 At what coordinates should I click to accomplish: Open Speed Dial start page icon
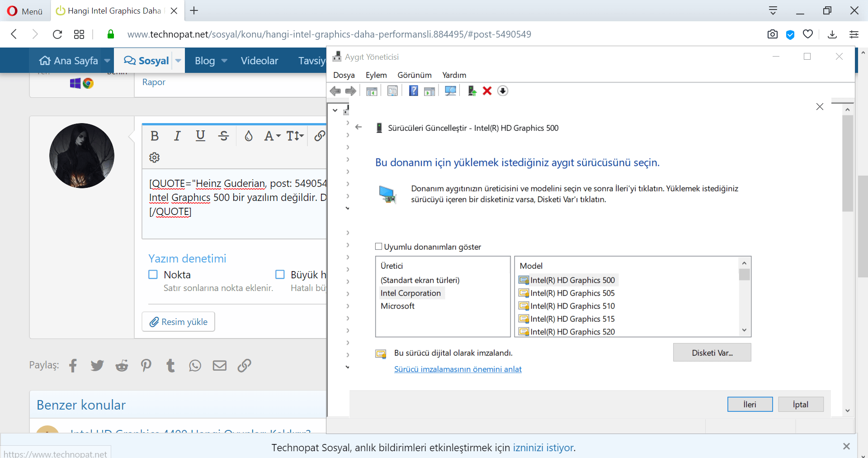pyautogui.click(x=79, y=34)
